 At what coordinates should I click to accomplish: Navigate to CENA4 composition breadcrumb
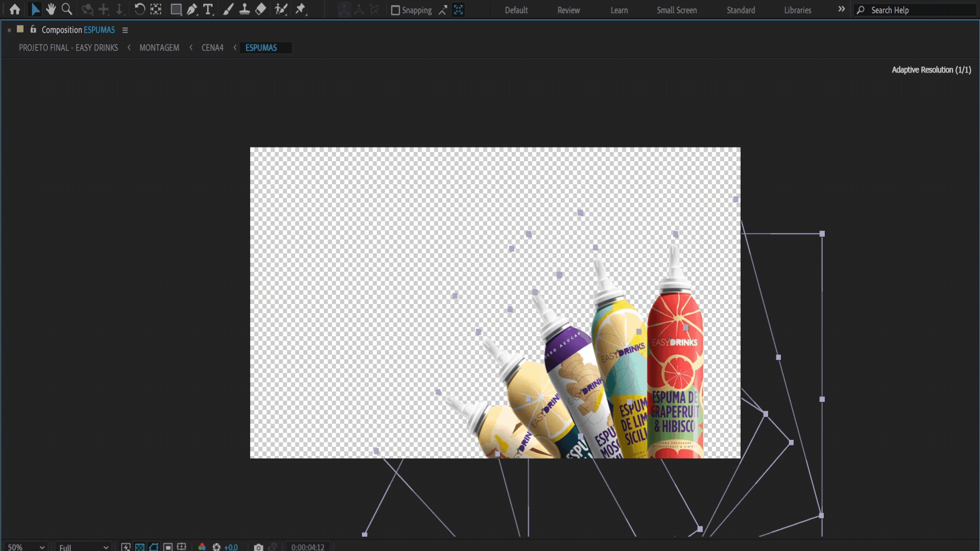[212, 47]
